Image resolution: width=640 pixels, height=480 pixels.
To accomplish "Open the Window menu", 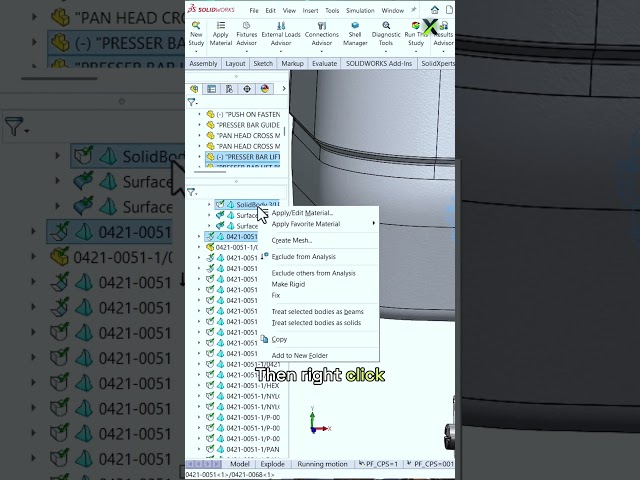I will pos(393,10).
